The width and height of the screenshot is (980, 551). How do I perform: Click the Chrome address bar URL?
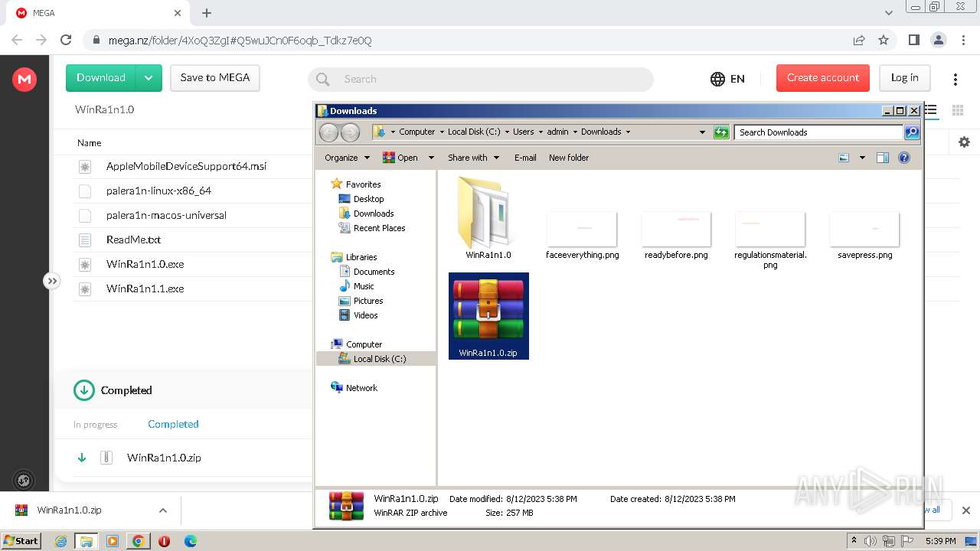click(x=240, y=41)
